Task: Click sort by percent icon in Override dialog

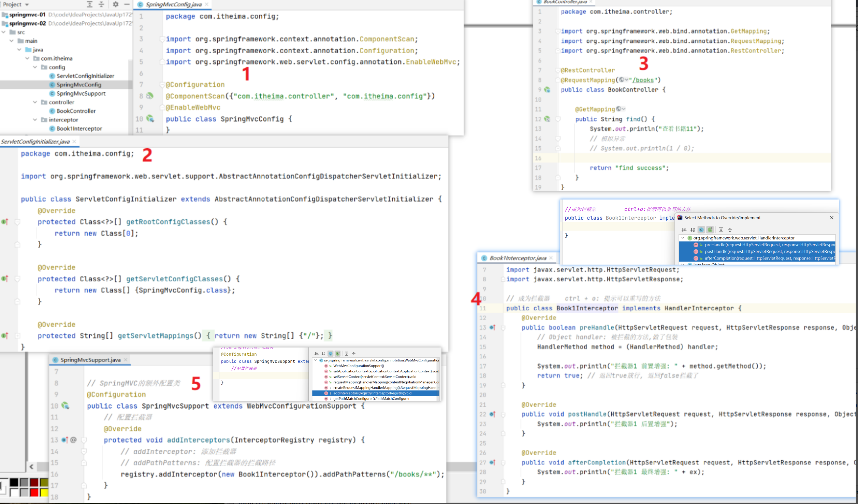Action: 684,229
